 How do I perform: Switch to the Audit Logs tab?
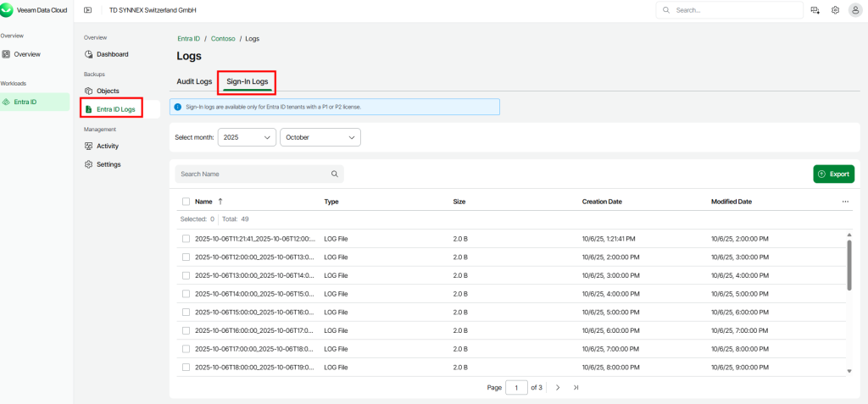click(x=194, y=81)
